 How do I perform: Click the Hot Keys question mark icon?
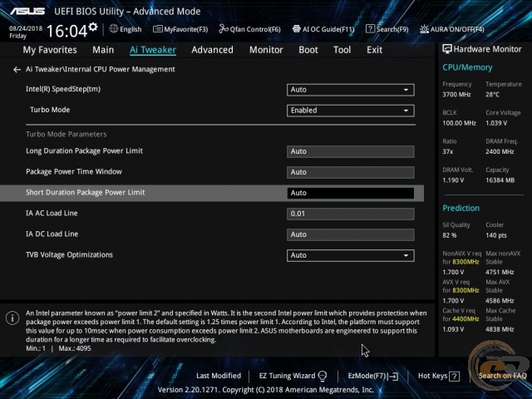[454, 377]
